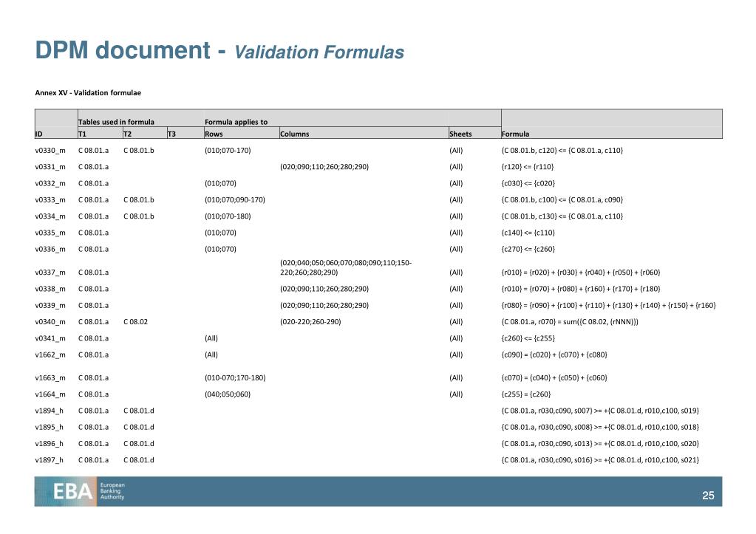Click formula starting '{r010} = {r070}'

pyautogui.click(x=581, y=289)
